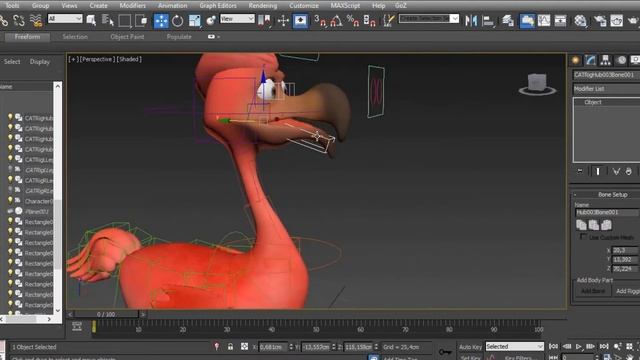The width and height of the screenshot is (640, 360).
Task: Toggle Window/Crossing selection icon
Action: coord(141,20)
